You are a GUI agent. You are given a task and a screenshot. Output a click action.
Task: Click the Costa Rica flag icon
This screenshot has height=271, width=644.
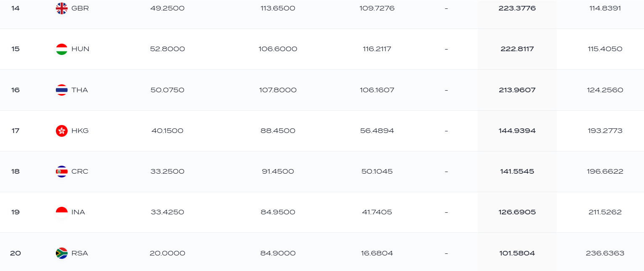click(x=62, y=172)
